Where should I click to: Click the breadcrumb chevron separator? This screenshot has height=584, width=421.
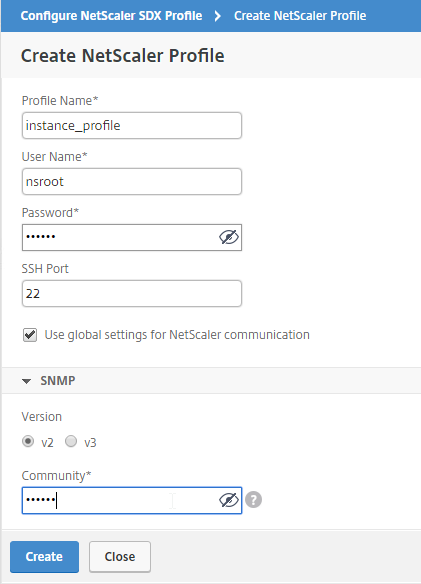(218, 16)
